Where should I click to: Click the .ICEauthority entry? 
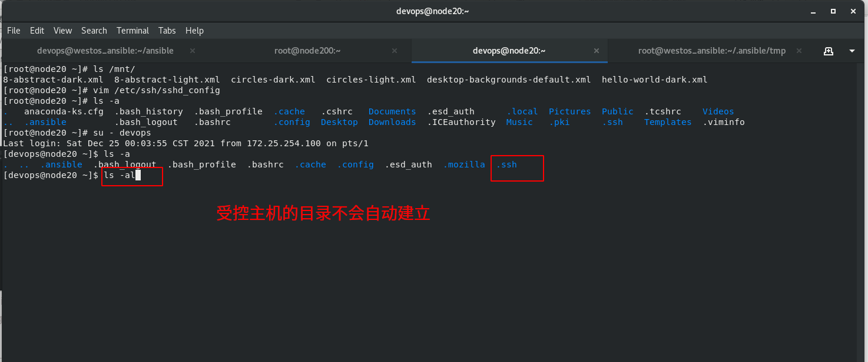(461, 122)
